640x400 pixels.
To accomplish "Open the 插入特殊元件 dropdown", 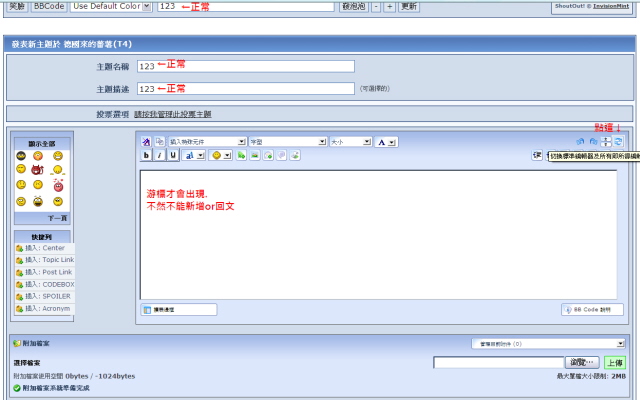I will click(207, 142).
